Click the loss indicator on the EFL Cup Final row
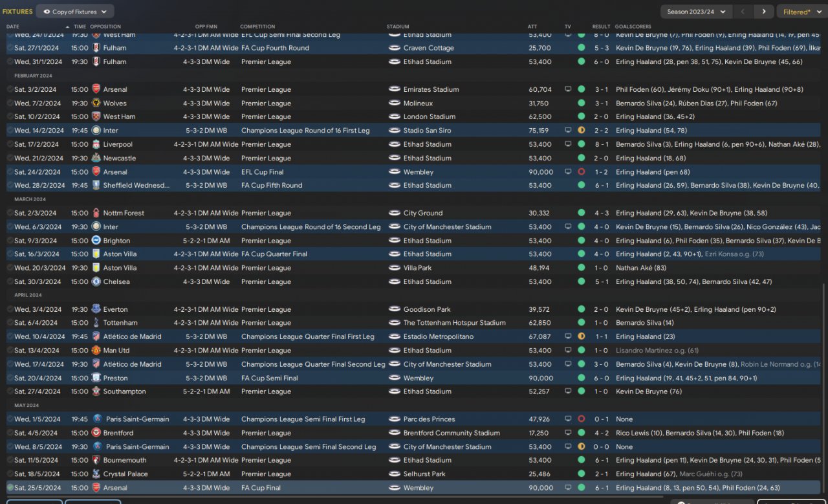The height and width of the screenshot is (504, 828). (581, 172)
